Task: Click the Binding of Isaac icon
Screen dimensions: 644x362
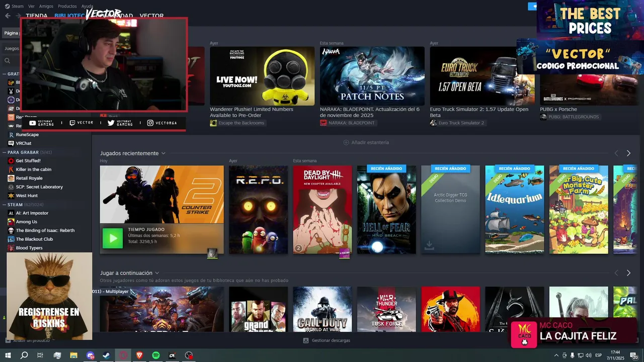Action: pos(11,230)
